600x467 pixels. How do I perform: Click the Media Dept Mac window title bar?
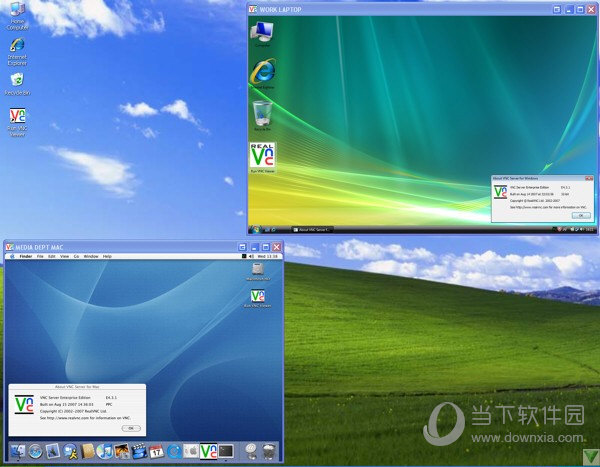coord(143,247)
